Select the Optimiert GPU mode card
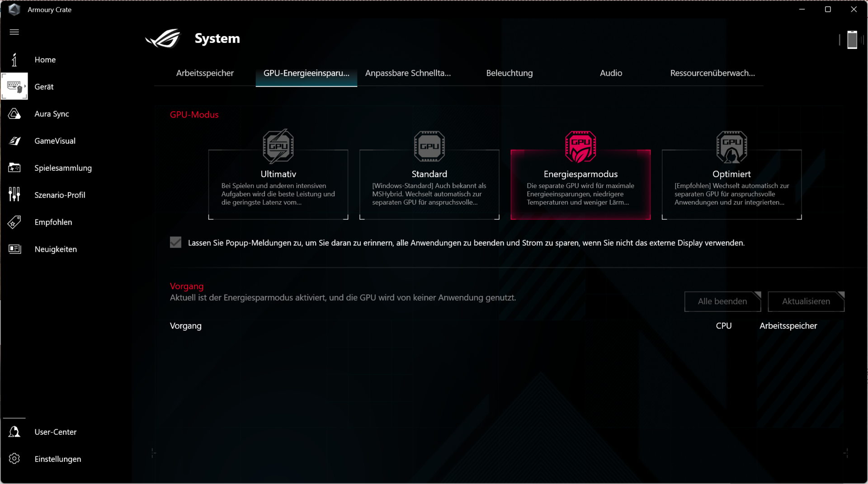This screenshot has height=484, width=868. coord(732,184)
